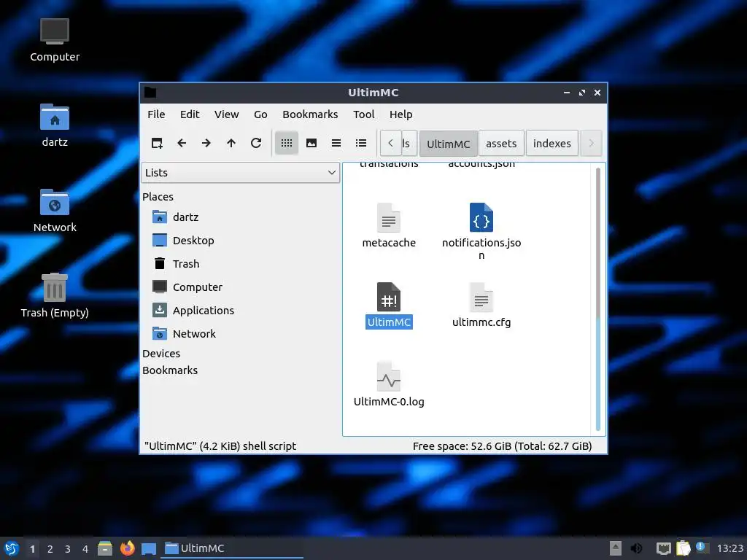Activate the UltimMC taskbar window button
The width and height of the screenshot is (747, 560).
pos(233,548)
